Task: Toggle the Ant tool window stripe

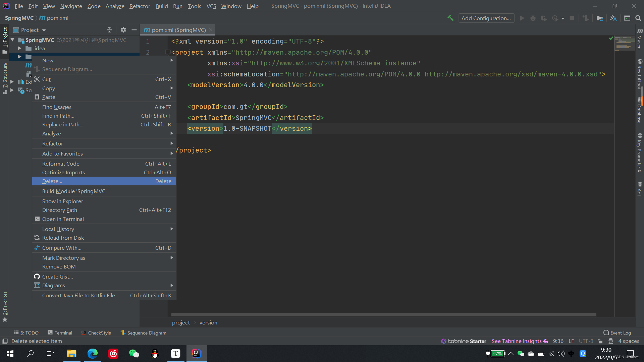Action: pyautogui.click(x=640, y=189)
